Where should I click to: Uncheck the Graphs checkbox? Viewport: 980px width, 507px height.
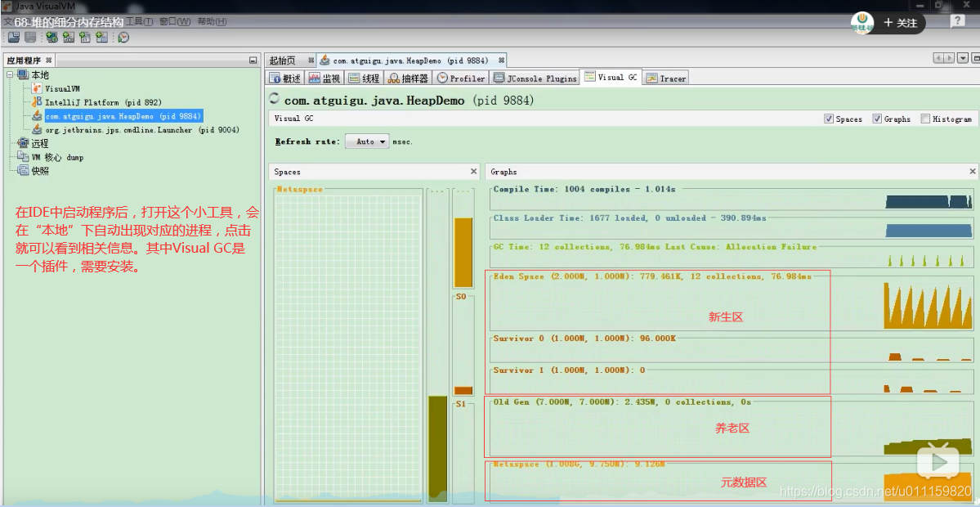(x=877, y=119)
